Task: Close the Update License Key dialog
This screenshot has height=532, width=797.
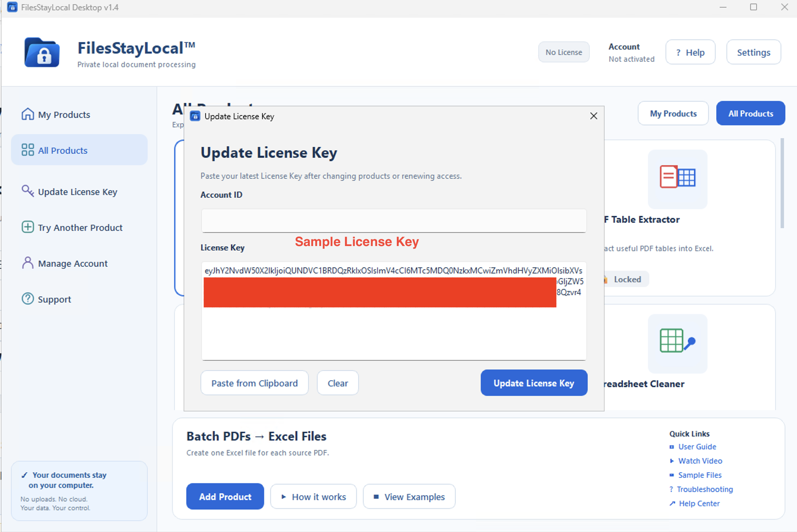Action: point(593,116)
